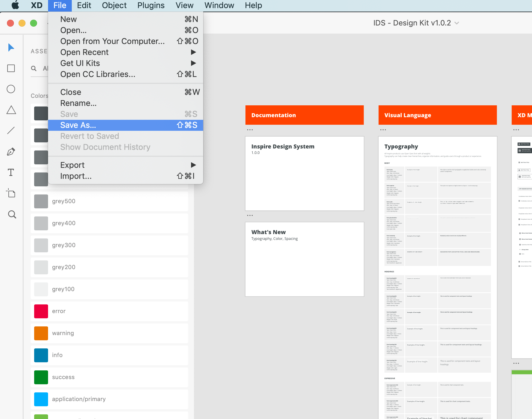The height and width of the screenshot is (419, 532).
Task: Choose Close from the File menu
Action: coord(126,92)
